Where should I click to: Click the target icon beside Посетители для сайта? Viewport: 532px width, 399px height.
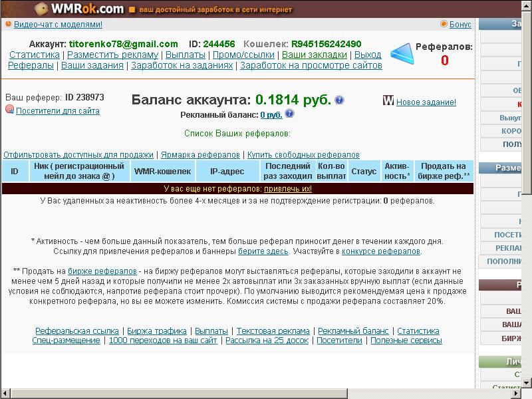9,109
